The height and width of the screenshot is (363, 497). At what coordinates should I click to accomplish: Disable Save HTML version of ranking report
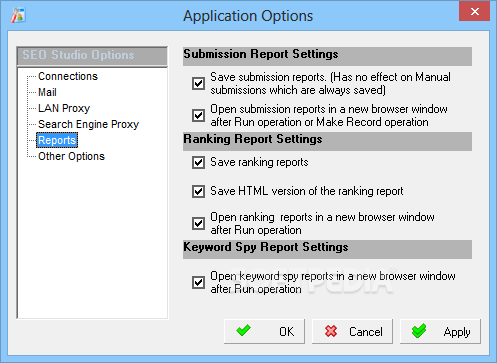198,191
